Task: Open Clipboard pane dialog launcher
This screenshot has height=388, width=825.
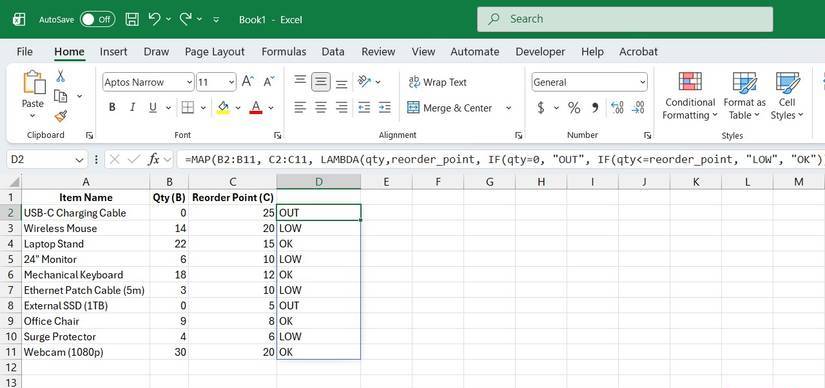Action: pyautogui.click(x=89, y=135)
